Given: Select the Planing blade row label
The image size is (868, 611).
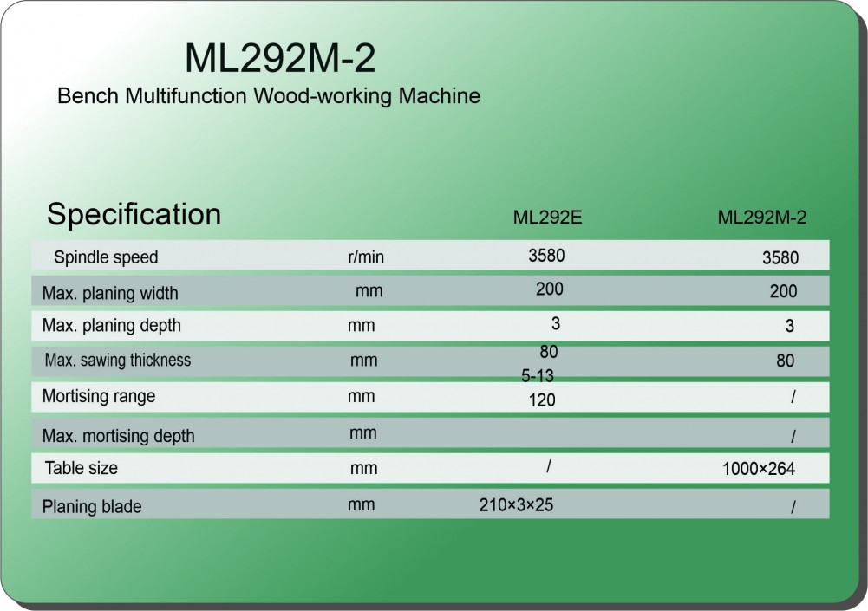Looking at the screenshot, I should (92, 506).
